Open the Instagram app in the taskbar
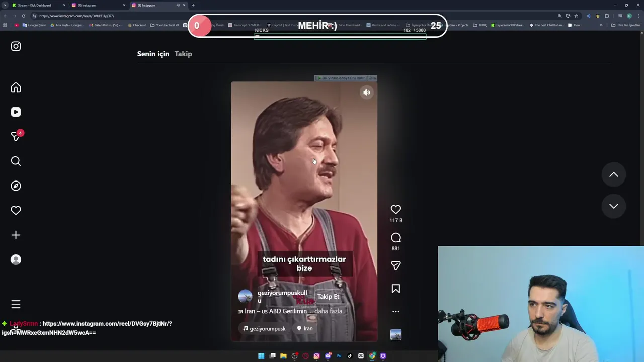 point(316,356)
